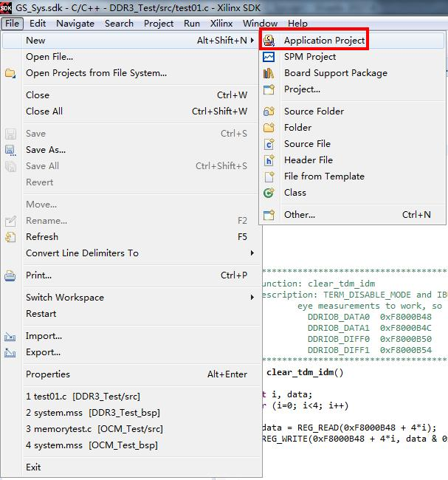Click the File from Template page icon
This screenshot has width=448, height=480.
(x=269, y=176)
